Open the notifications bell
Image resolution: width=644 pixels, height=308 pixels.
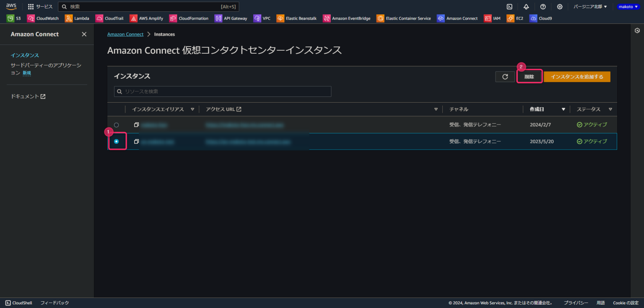526,6
